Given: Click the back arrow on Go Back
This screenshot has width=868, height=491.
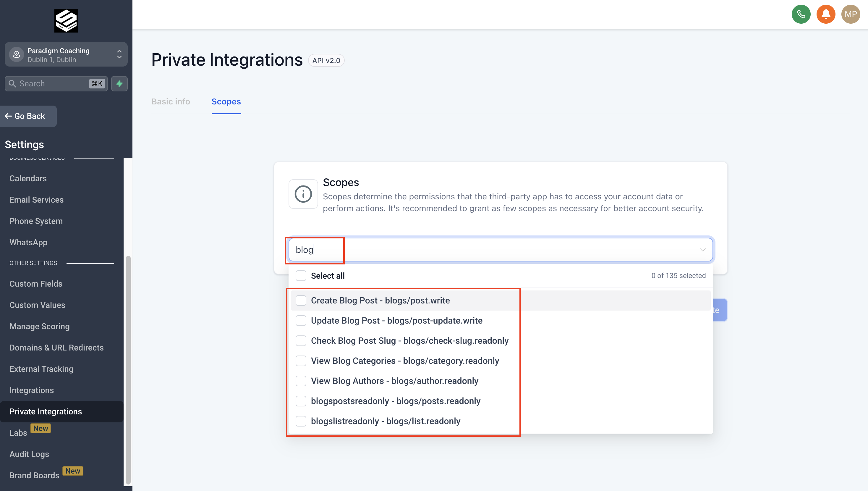Looking at the screenshot, I should [8, 116].
